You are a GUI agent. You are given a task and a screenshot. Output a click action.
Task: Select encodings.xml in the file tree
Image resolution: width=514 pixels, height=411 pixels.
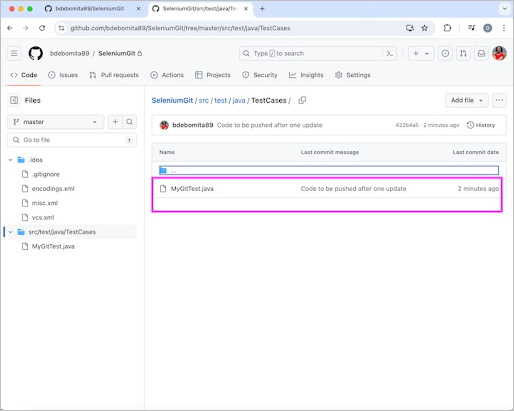click(53, 189)
